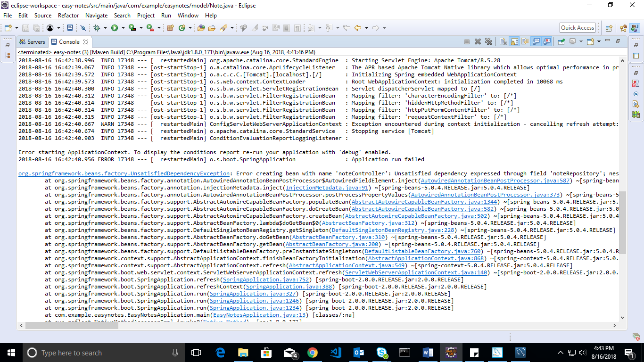Open the External Tools dropdown arrow
This screenshot has height=362, width=644.
pyautogui.click(x=159, y=28)
